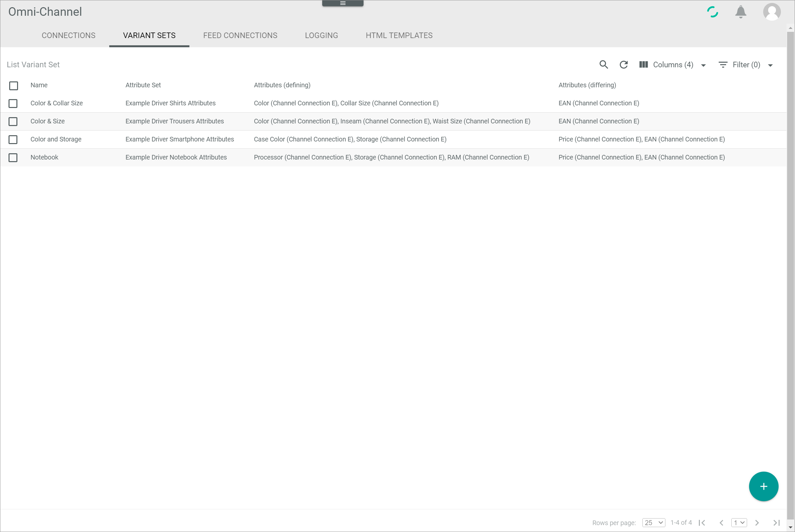Click the Filter (0) label
Screen dimensions: 795x532
tap(746, 64)
